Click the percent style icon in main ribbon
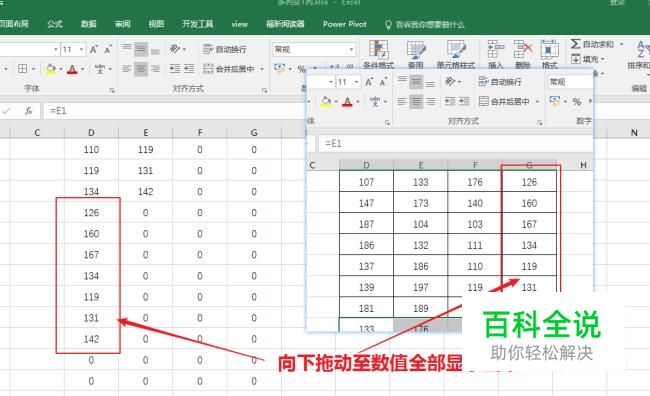Screen dimensions: 650x396 [x=302, y=69]
